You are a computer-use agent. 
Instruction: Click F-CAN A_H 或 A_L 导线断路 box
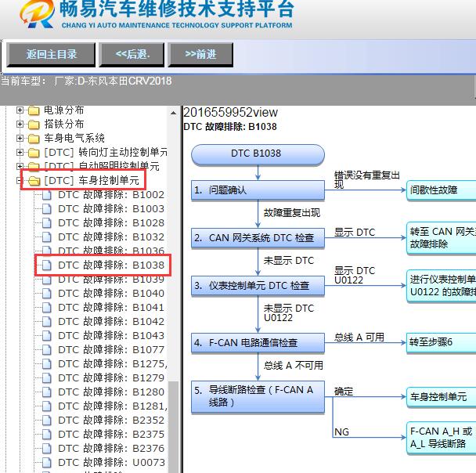441,438
